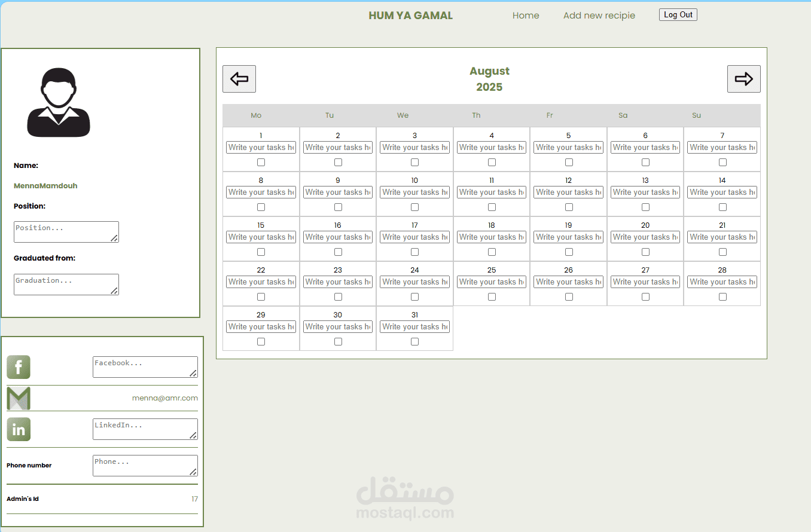Mark day 31 task as done
811x532 pixels.
pyautogui.click(x=414, y=341)
